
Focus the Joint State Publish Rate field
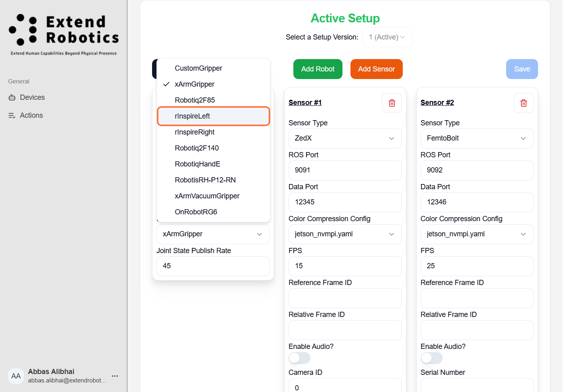[213, 266]
